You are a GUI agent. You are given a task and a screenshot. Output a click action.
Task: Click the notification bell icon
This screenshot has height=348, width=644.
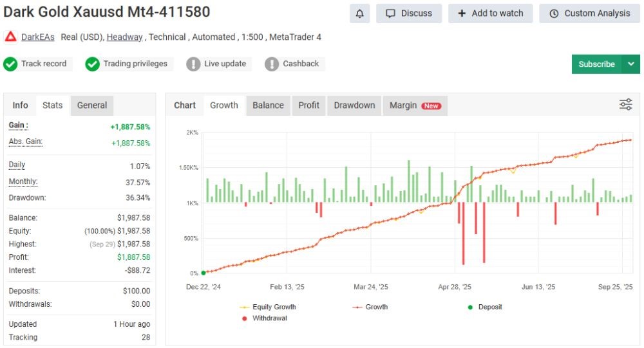click(x=359, y=14)
